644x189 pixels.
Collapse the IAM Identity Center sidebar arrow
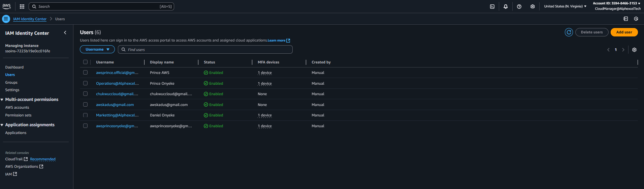[65, 33]
